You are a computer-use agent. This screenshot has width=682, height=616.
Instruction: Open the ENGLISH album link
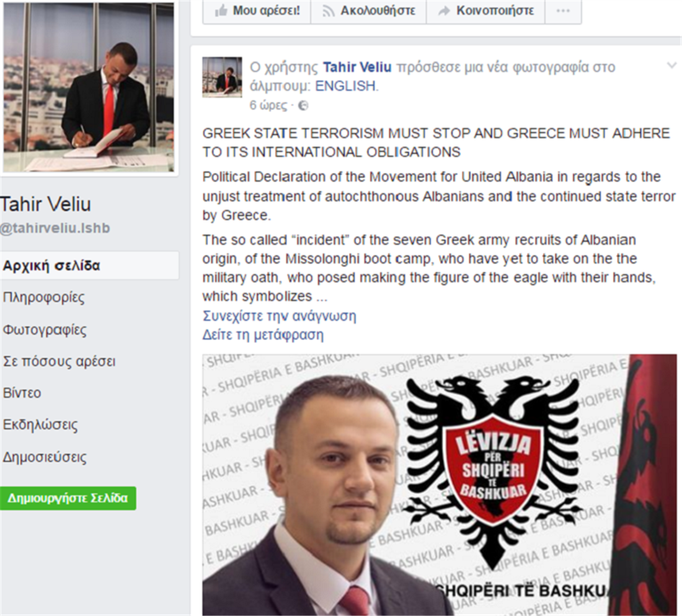click(x=345, y=86)
